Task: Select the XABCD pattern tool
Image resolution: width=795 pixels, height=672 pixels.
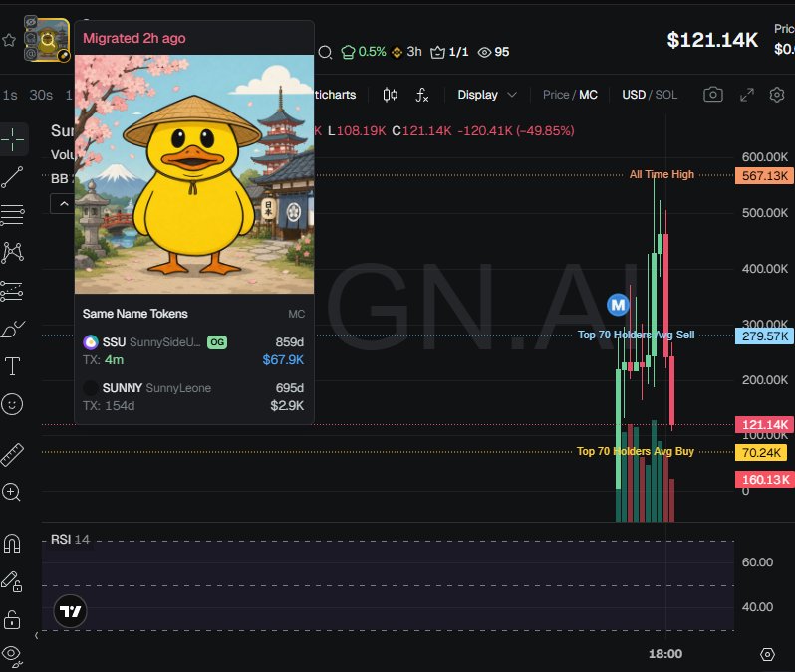Action: tap(13, 253)
